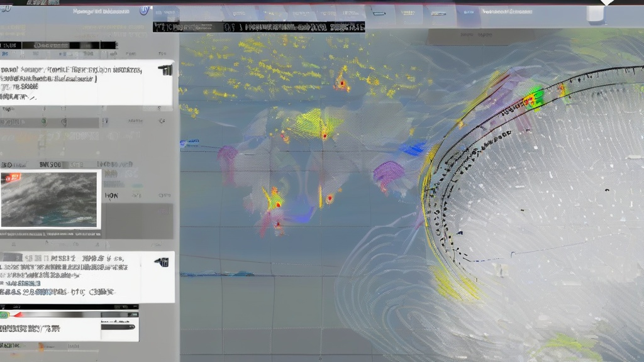The image size is (644, 362).
Task: Click the red marker on the gradient color bar
Action: pos(17,315)
